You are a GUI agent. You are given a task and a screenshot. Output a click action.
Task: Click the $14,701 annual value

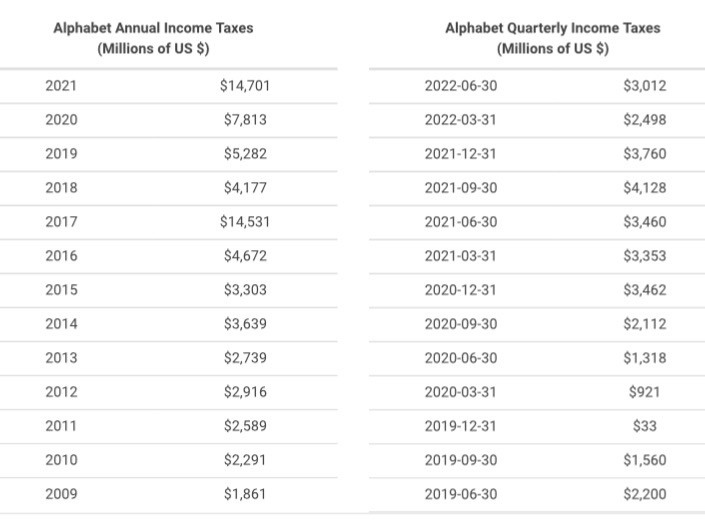pyautogui.click(x=245, y=85)
